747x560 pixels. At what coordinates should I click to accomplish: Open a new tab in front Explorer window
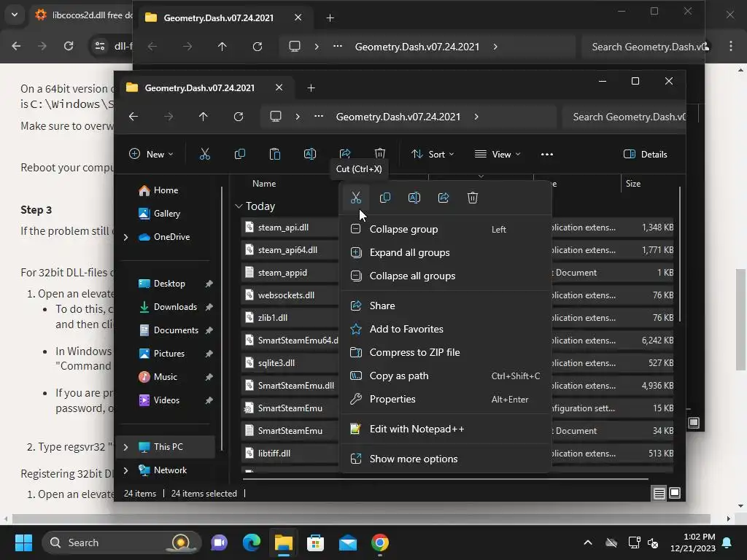311,87
